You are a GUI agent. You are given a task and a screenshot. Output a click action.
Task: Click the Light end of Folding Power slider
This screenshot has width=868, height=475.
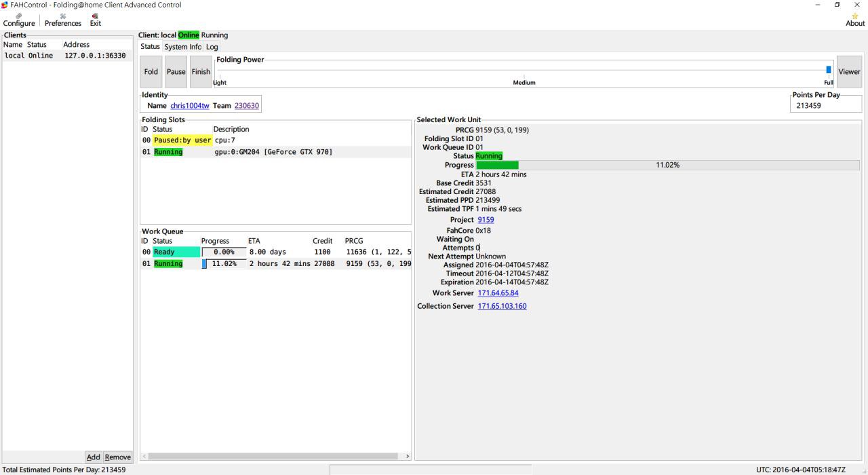click(x=220, y=82)
